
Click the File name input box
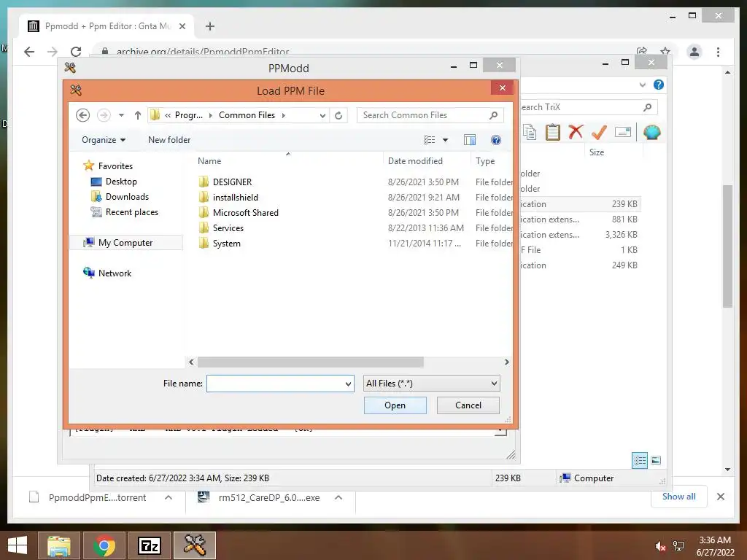275,384
